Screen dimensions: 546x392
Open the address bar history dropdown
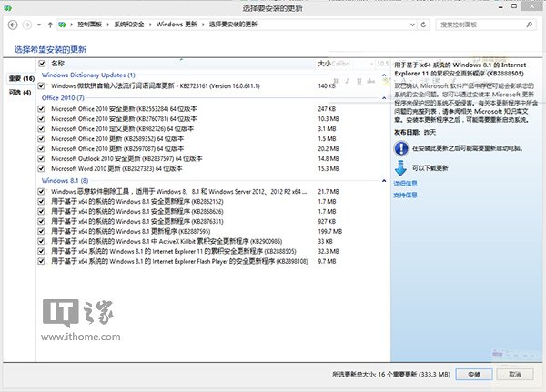coord(412,25)
